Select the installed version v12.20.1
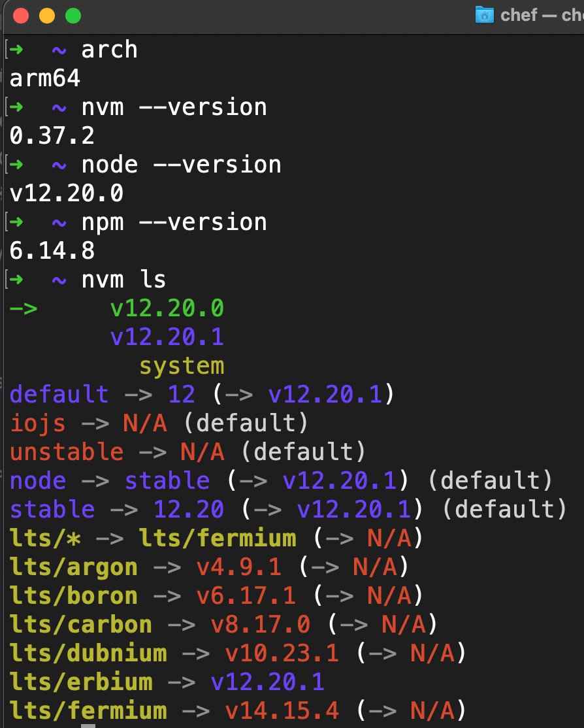Image resolution: width=584 pixels, height=728 pixels. (167, 337)
